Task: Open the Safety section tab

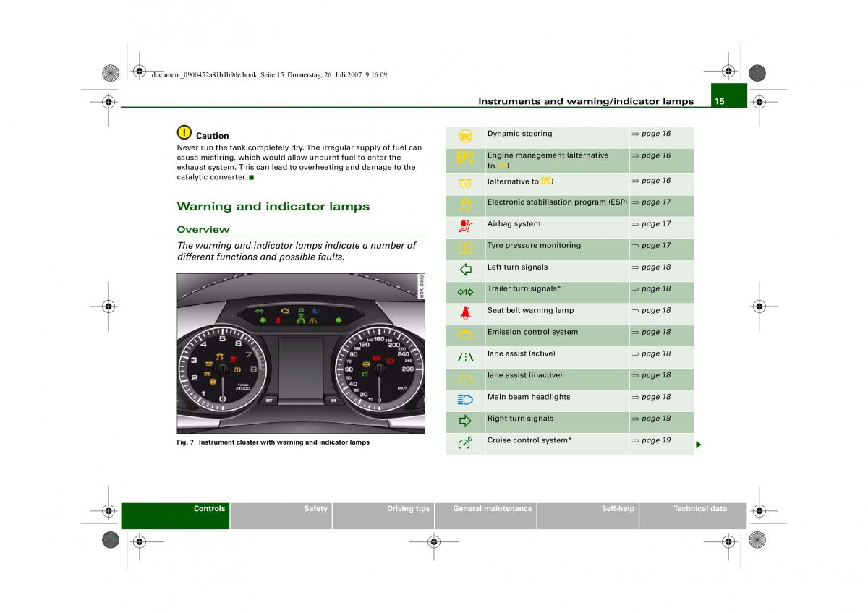Action: [281, 516]
